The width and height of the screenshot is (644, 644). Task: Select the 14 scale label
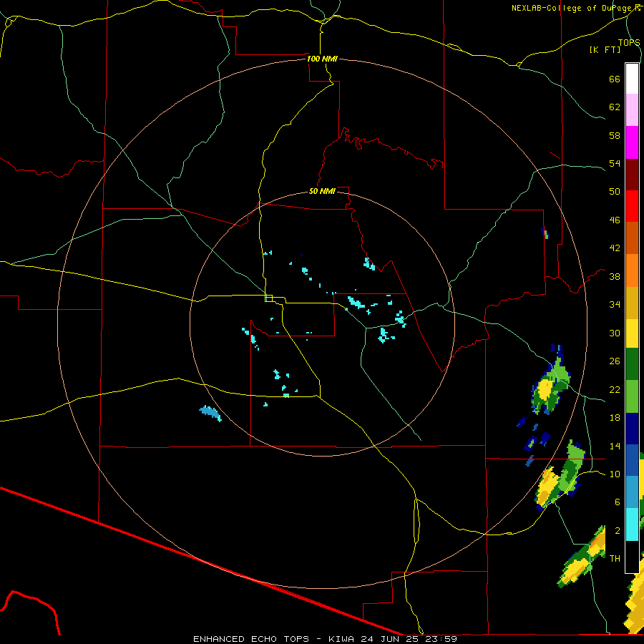(x=615, y=446)
